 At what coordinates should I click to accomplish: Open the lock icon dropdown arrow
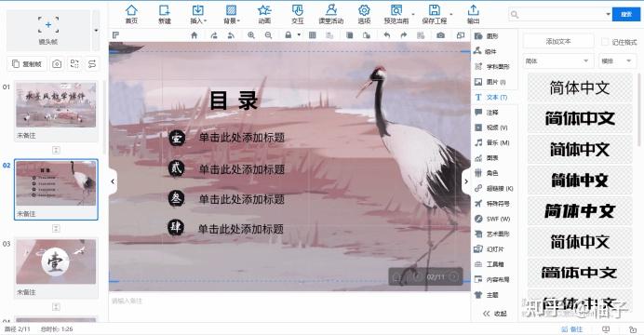(299, 35)
